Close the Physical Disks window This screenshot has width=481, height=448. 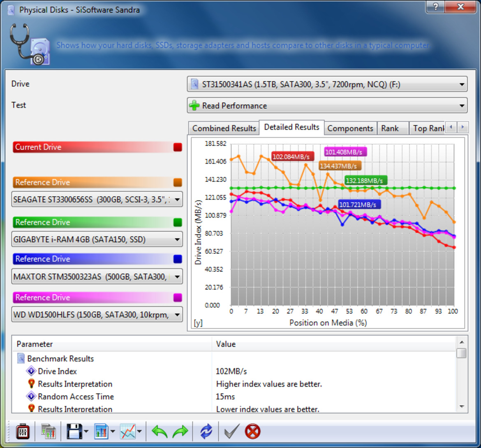(460, 6)
